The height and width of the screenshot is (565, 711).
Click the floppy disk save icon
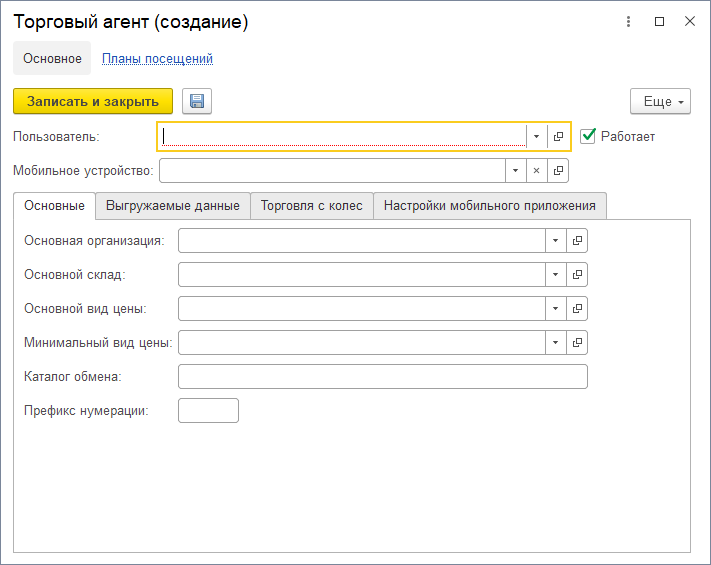pos(197,101)
